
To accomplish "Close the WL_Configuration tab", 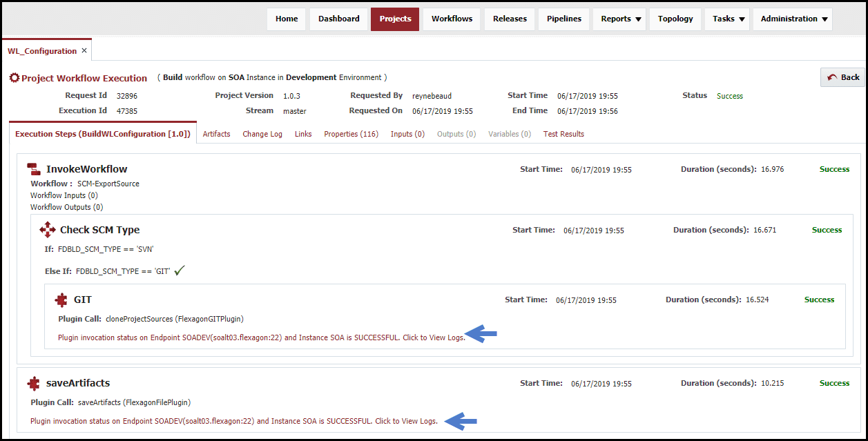I will pyautogui.click(x=84, y=50).
